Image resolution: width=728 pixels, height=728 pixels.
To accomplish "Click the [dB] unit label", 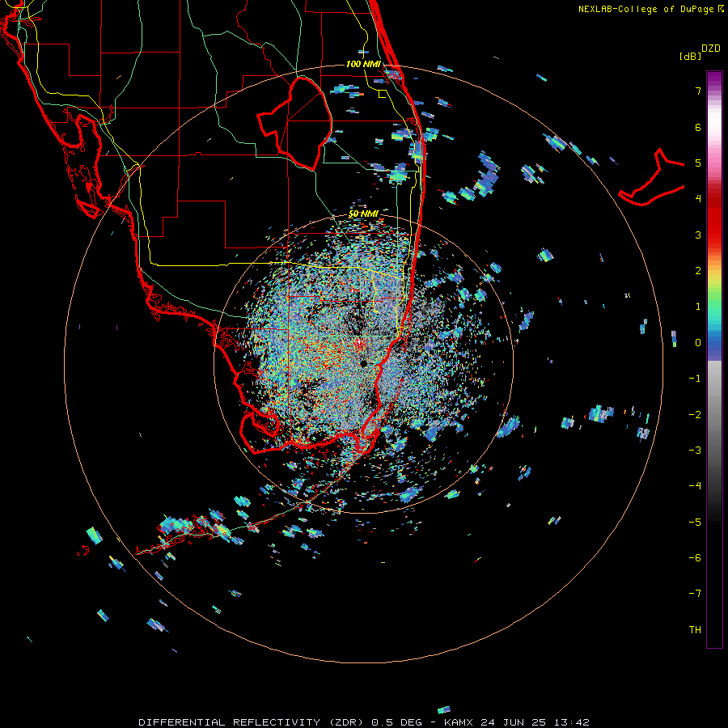I will (691, 56).
